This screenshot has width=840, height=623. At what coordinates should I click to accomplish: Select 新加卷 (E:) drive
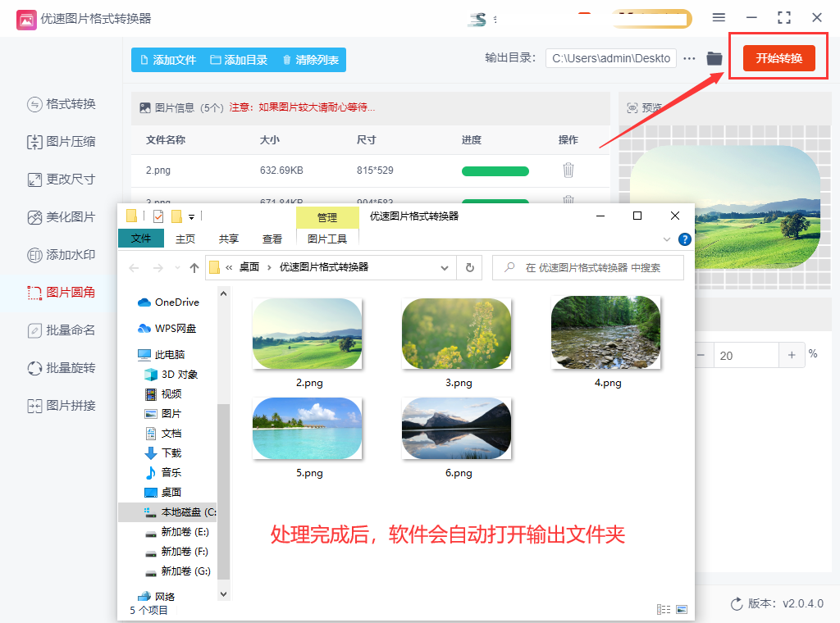click(x=177, y=532)
